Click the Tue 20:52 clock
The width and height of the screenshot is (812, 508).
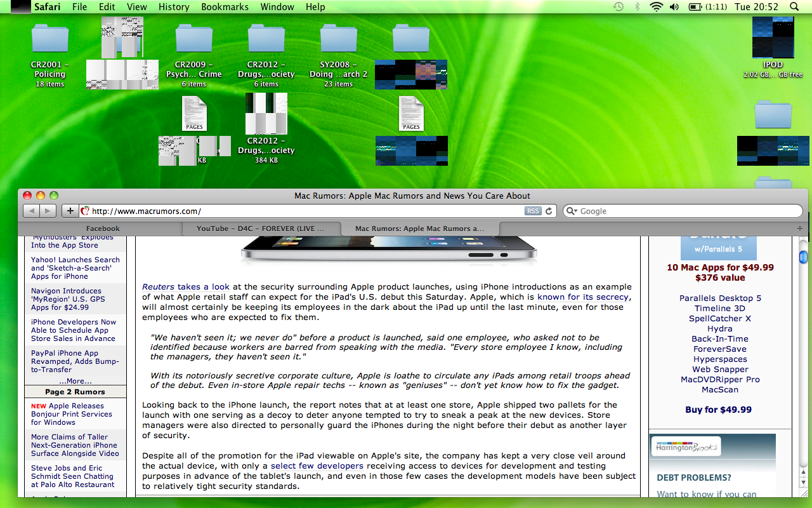coord(756,7)
